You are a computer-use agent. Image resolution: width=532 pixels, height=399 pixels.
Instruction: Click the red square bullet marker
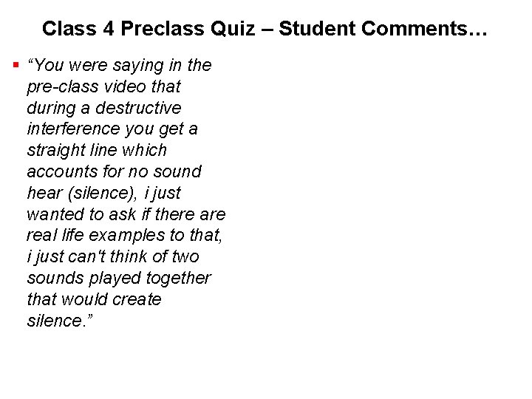(16, 64)
